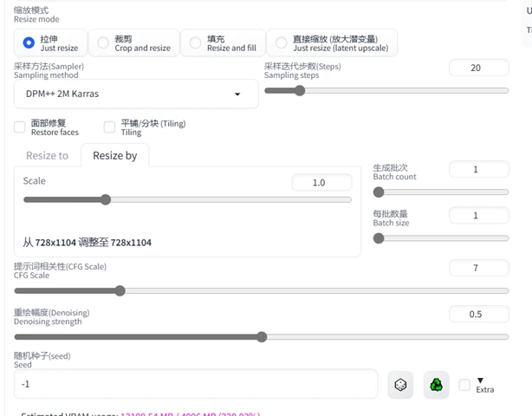Select the Crop and resize option
The height and width of the screenshot is (416, 532).
pyautogui.click(x=103, y=43)
